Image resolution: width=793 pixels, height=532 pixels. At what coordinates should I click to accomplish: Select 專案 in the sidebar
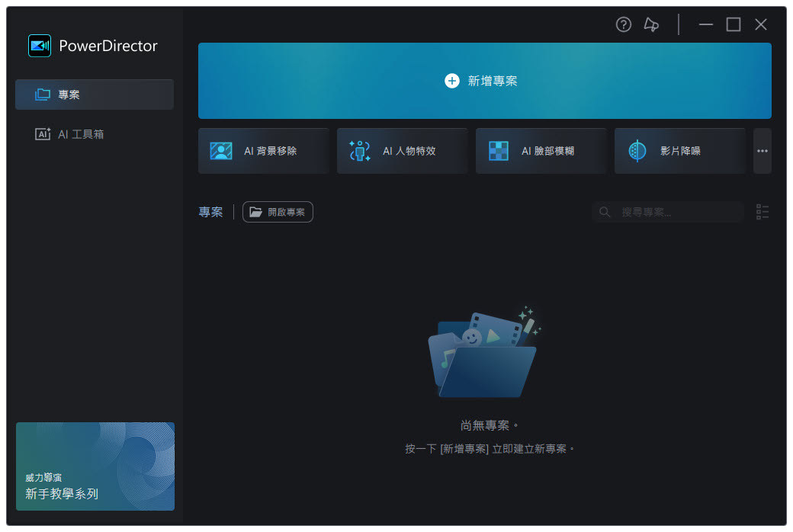coord(95,95)
